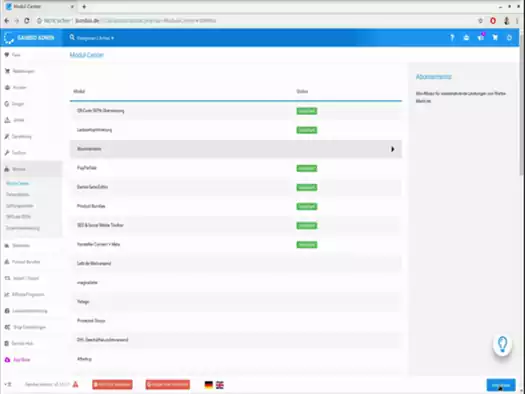
Task: Click the power logout icon in header
Action: pyautogui.click(x=509, y=37)
